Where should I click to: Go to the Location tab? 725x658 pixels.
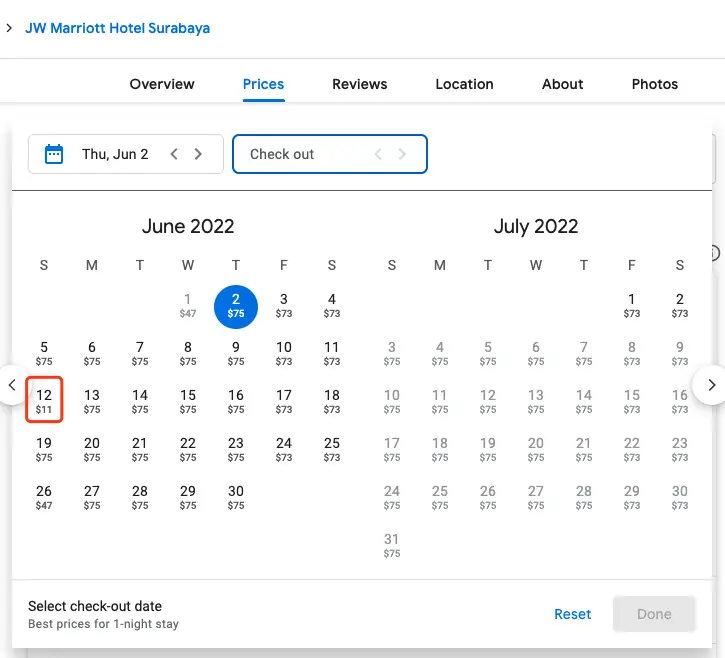(x=464, y=84)
